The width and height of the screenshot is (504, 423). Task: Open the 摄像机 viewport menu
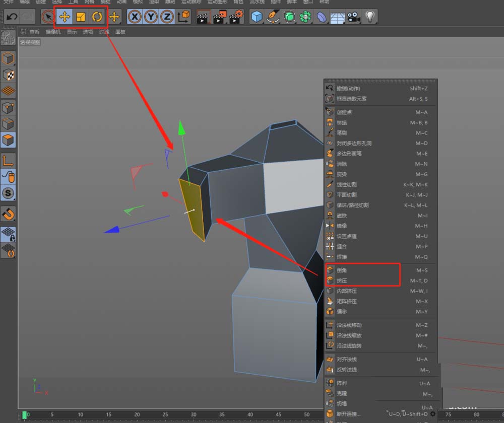53,32
